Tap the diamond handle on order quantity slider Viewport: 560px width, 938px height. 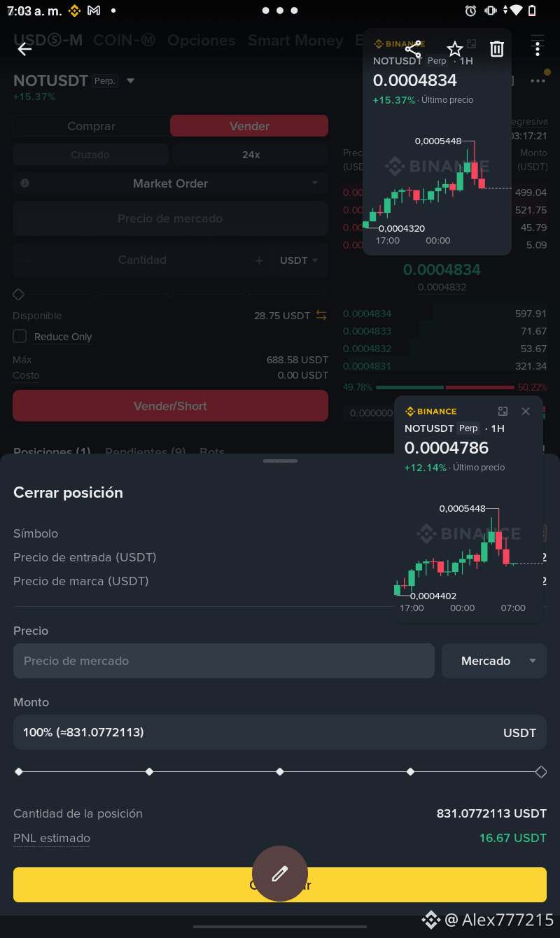pyautogui.click(x=19, y=295)
